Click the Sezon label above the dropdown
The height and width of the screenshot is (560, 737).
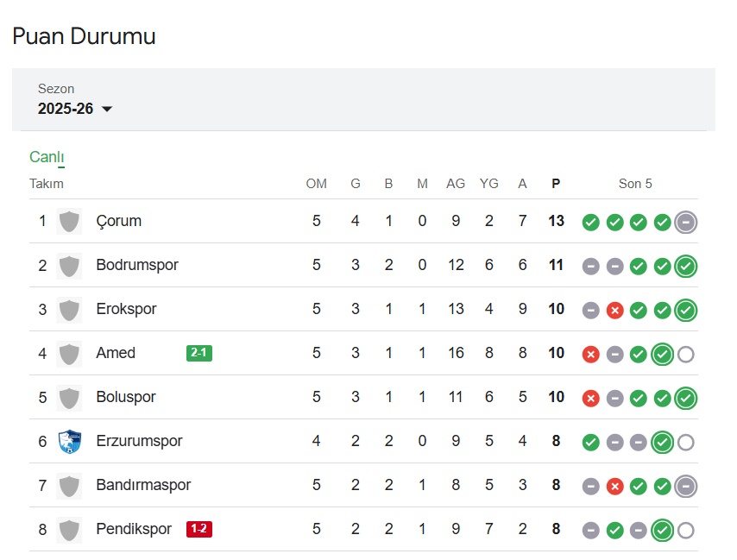56,89
